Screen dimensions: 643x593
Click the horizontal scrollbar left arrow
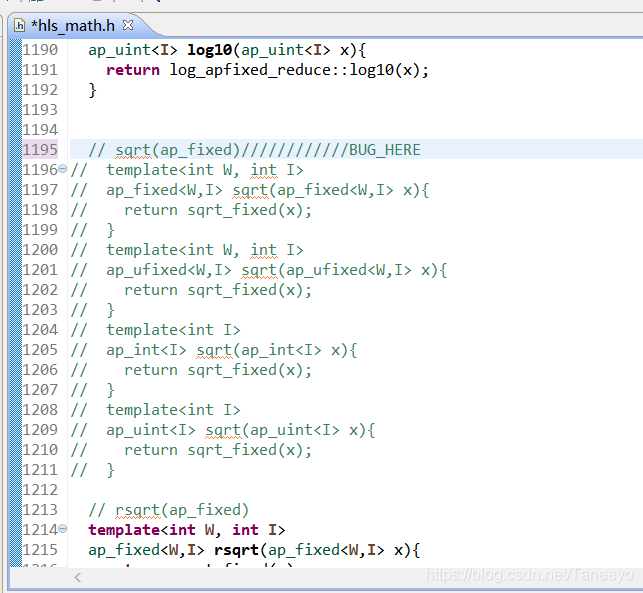point(78,577)
